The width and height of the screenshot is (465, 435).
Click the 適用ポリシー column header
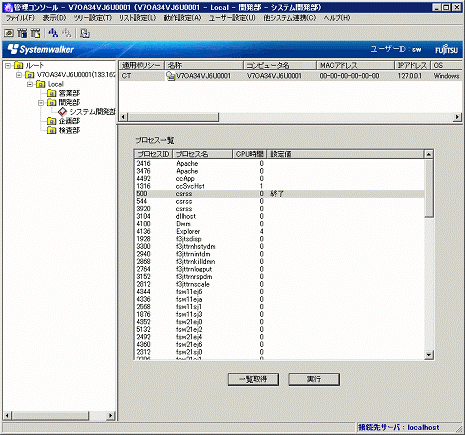pyautogui.click(x=142, y=65)
